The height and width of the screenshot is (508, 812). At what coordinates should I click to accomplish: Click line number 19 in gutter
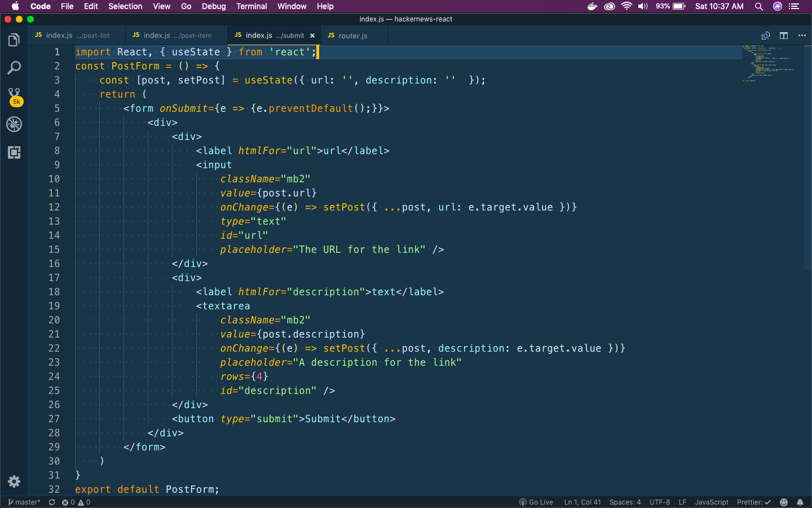click(x=54, y=306)
